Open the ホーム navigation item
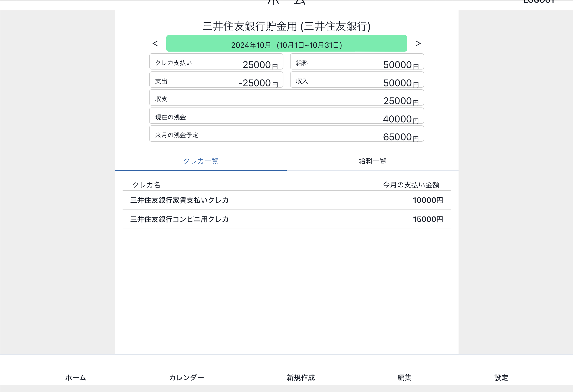The width and height of the screenshot is (573, 392). 76,377
